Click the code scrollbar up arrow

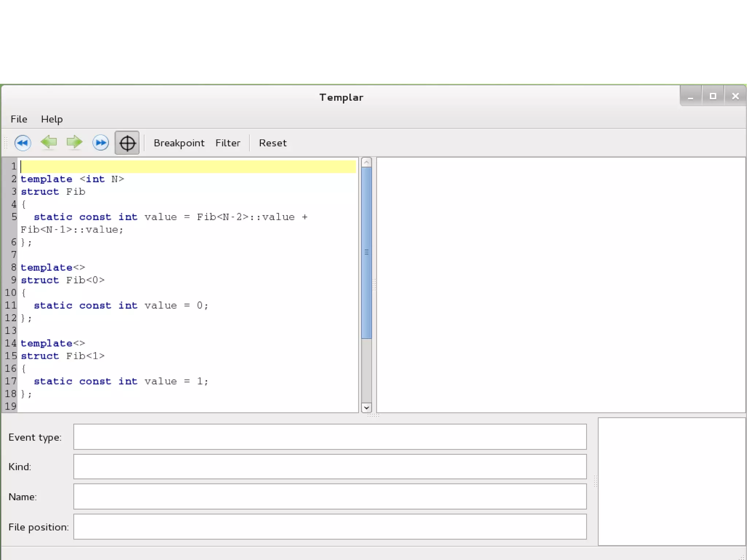[x=366, y=162]
